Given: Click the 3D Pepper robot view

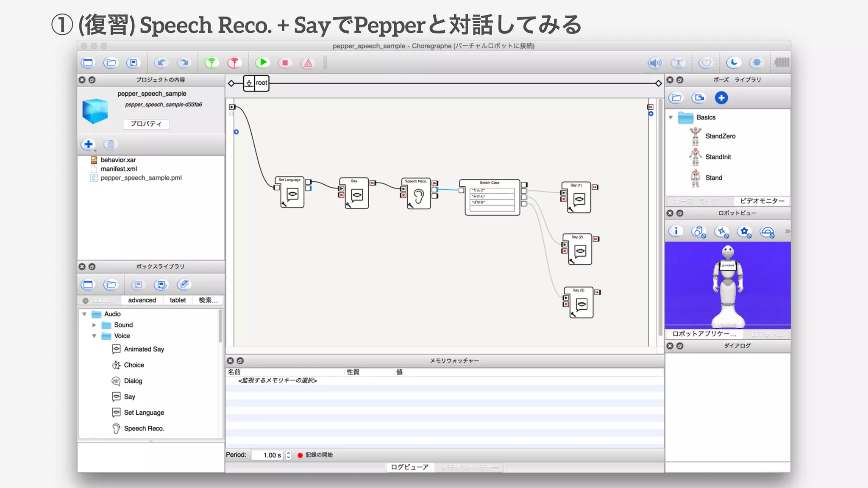Looking at the screenshot, I should tap(728, 285).
